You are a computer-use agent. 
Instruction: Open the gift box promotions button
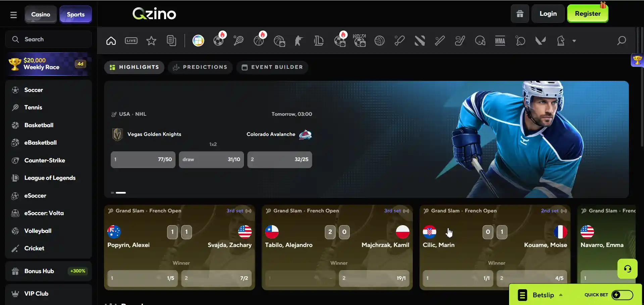(x=520, y=14)
